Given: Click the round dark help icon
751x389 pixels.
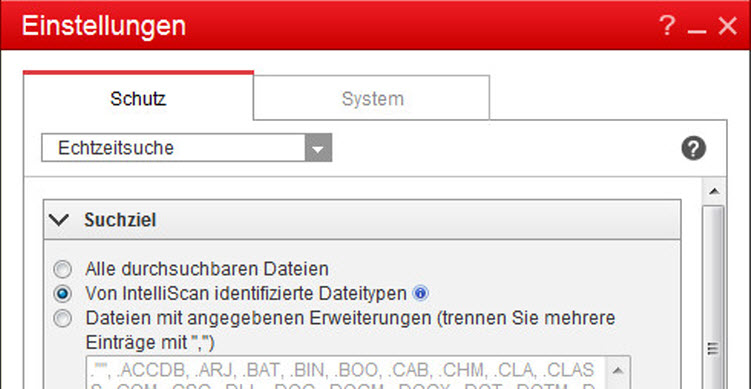Looking at the screenshot, I should click(694, 148).
